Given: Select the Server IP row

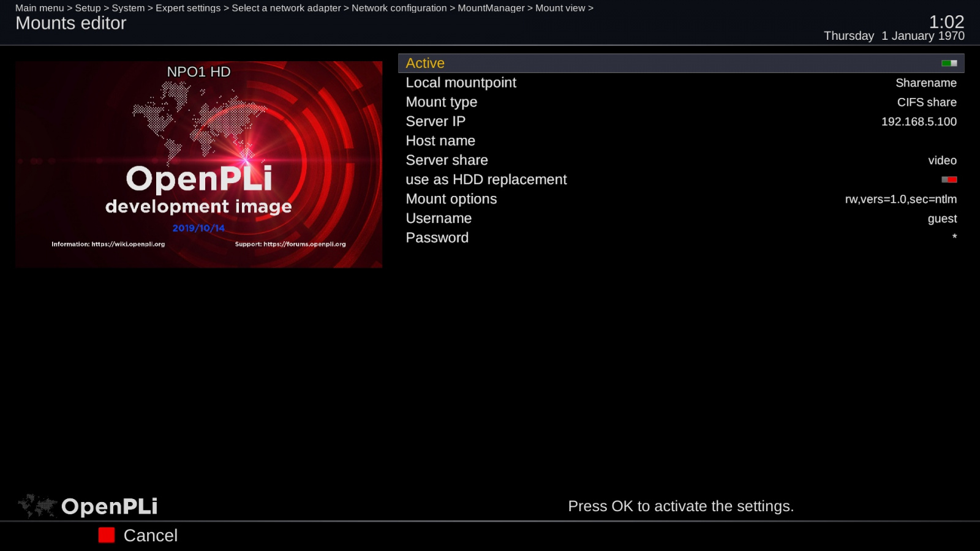Looking at the screenshot, I should 681,121.
